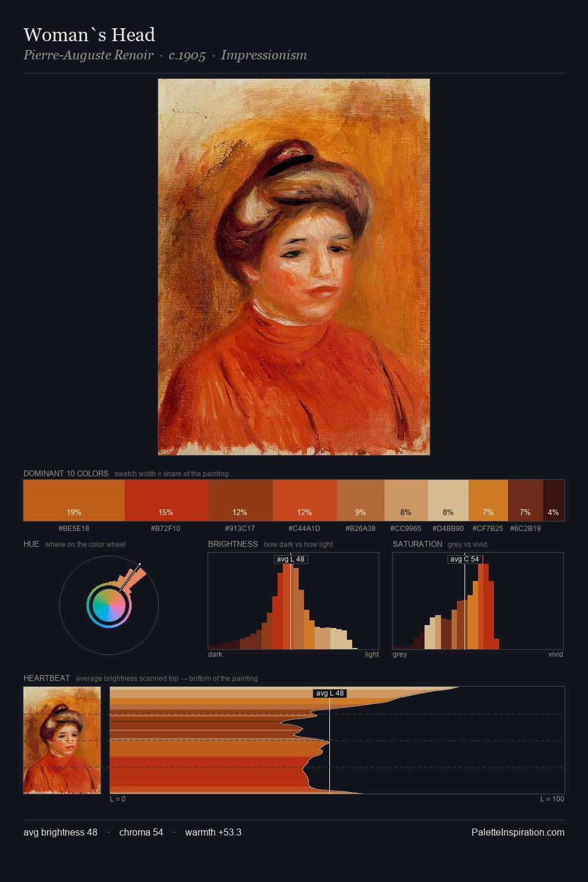Click hex code '#B72F10' label
The image size is (588, 882).
[x=166, y=529]
